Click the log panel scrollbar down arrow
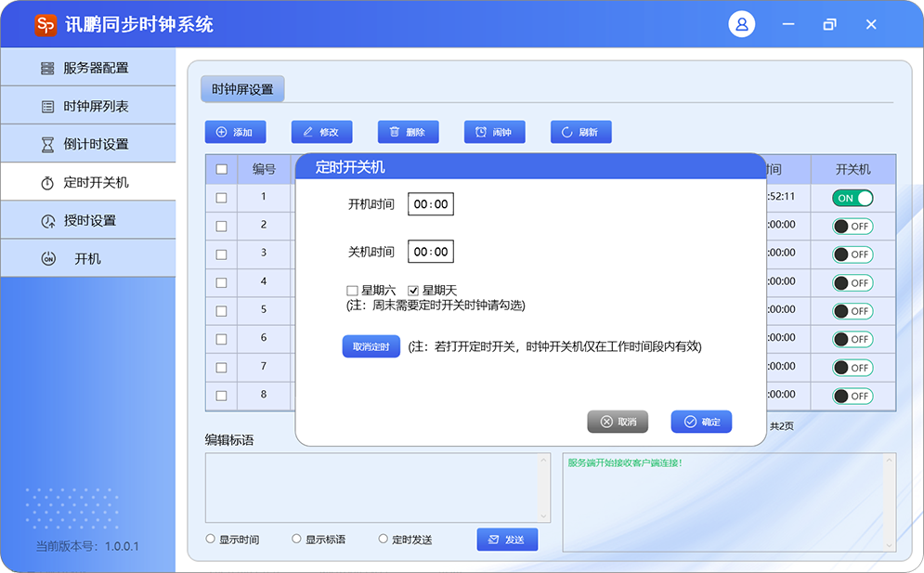The image size is (924, 573). click(x=890, y=545)
